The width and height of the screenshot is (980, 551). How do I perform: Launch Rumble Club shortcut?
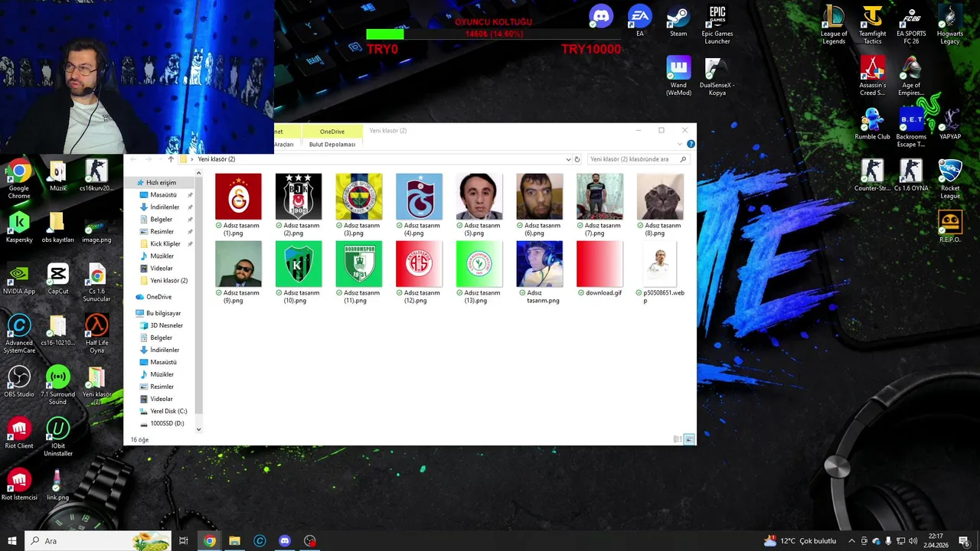click(x=873, y=124)
